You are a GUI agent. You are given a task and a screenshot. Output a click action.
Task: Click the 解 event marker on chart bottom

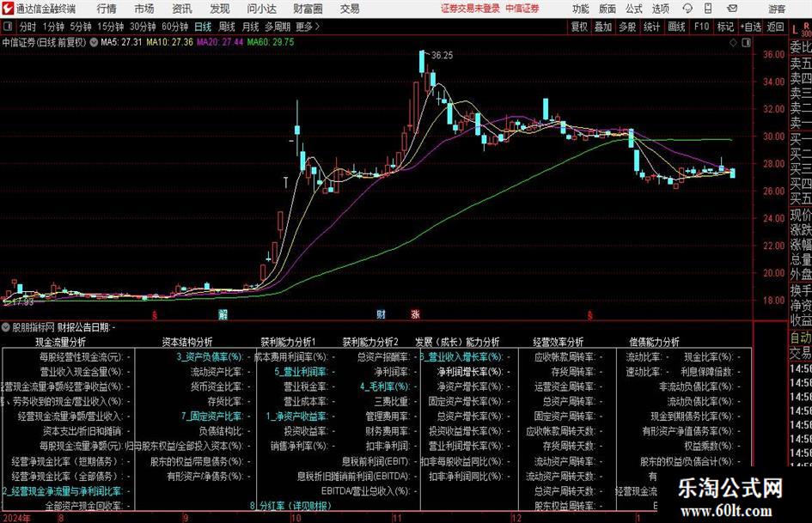pos(223,314)
